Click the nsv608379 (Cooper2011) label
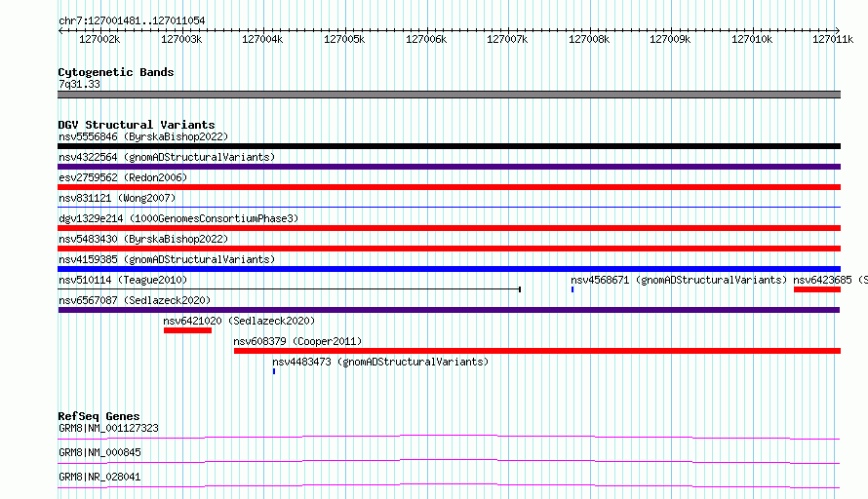 click(297, 341)
